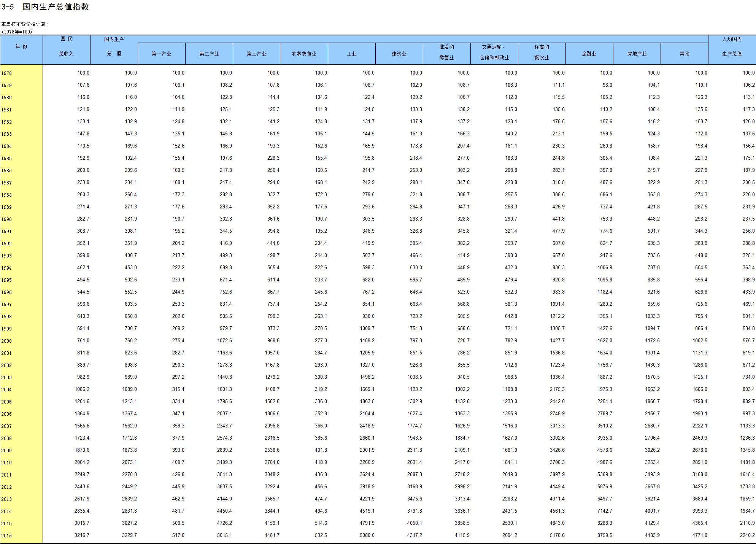Click 2016 GDP index value 3229.7
The height and width of the screenshot is (556, 756).
click(x=129, y=535)
